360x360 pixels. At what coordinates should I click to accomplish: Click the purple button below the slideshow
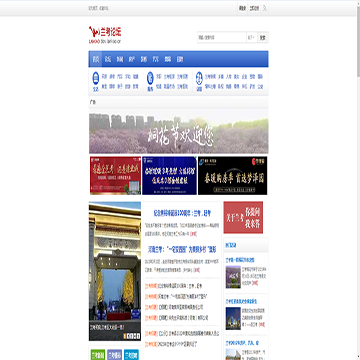pyautogui.click(x=115, y=355)
